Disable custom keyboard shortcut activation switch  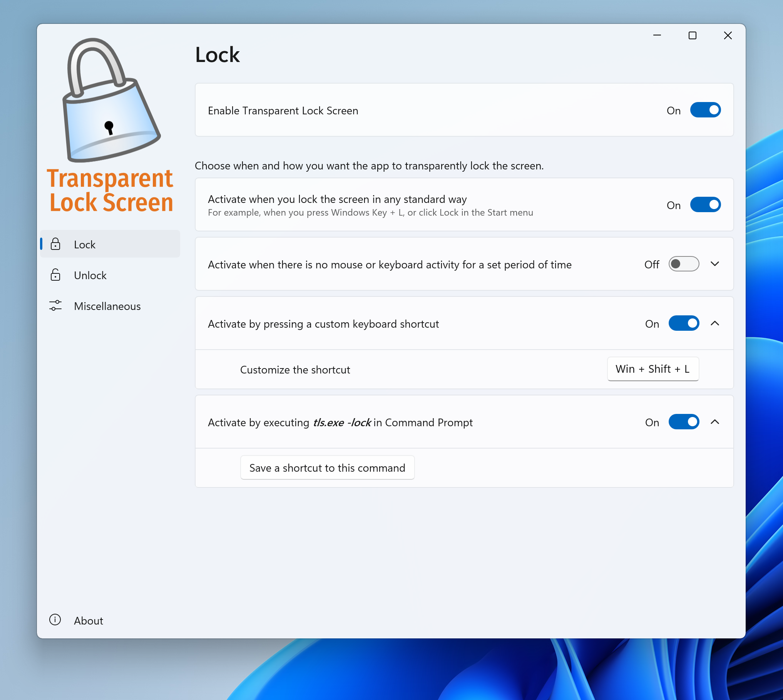tap(684, 323)
